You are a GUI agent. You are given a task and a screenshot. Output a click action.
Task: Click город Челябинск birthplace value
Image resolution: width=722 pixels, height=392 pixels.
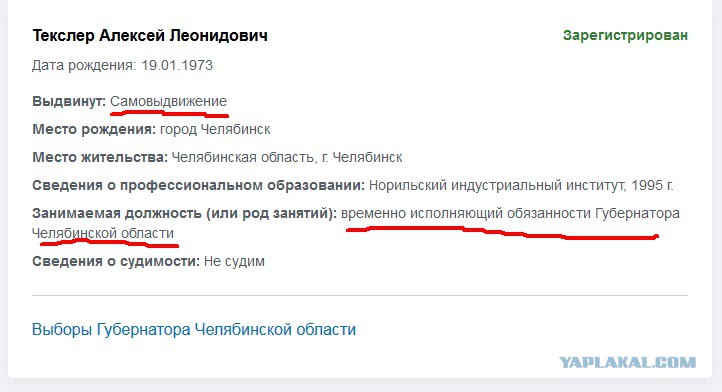215,129
